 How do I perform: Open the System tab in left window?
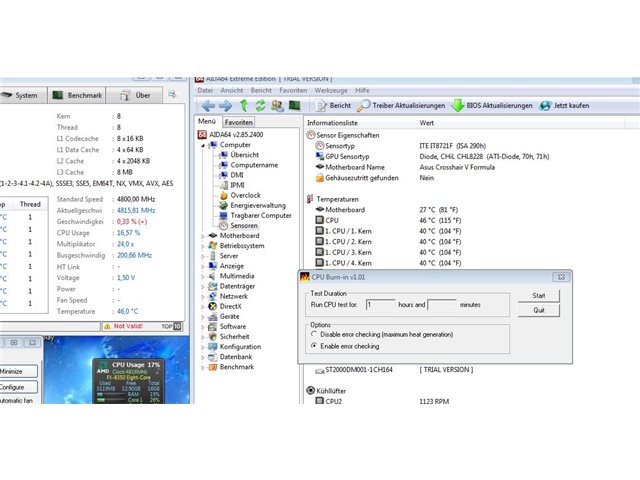(x=23, y=95)
